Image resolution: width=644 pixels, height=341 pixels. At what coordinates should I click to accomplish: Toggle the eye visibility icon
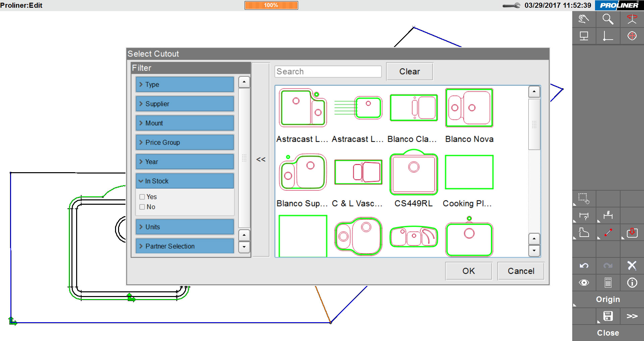tap(584, 283)
